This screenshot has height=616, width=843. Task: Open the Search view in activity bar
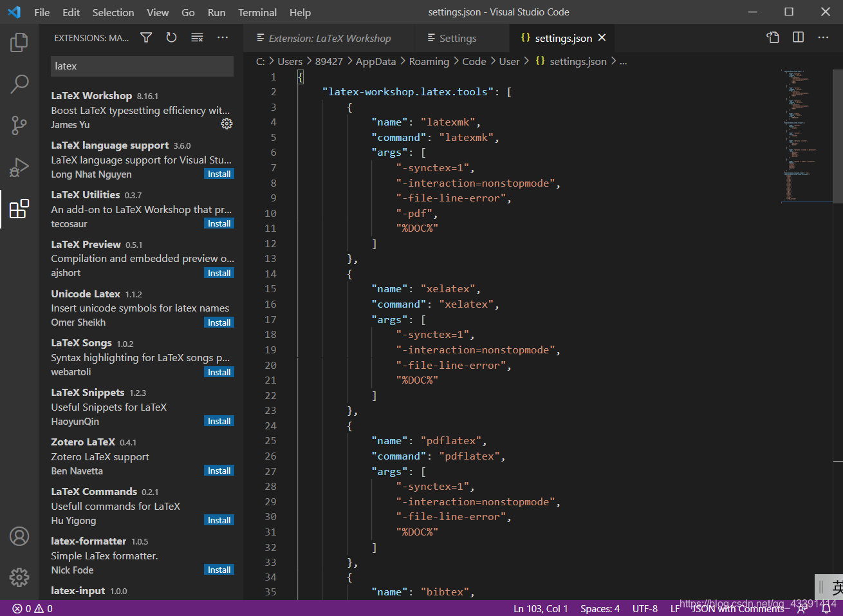coord(19,84)
